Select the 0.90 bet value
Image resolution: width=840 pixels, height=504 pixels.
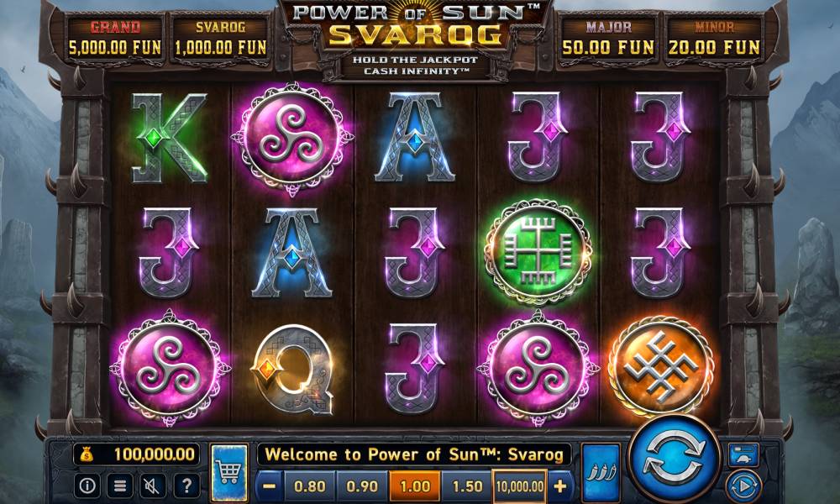click(x=362, y=486)
